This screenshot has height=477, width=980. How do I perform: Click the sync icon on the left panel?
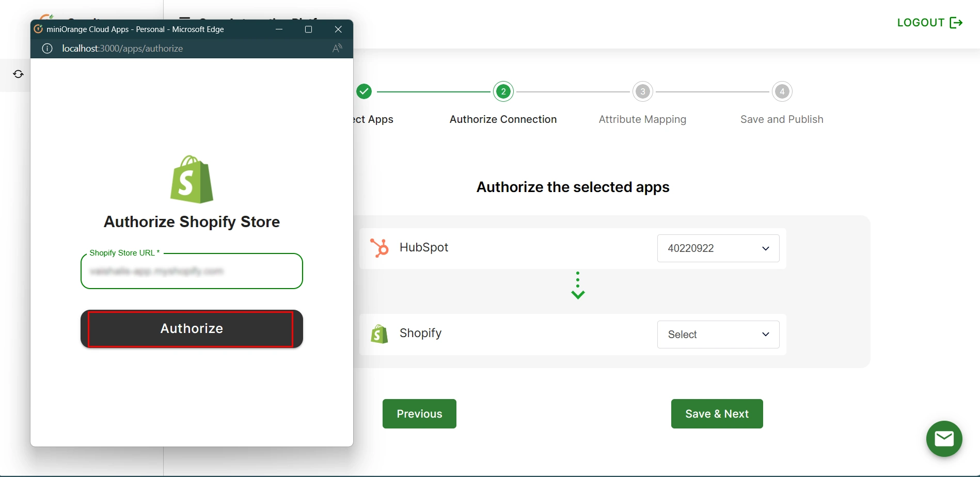18,74
